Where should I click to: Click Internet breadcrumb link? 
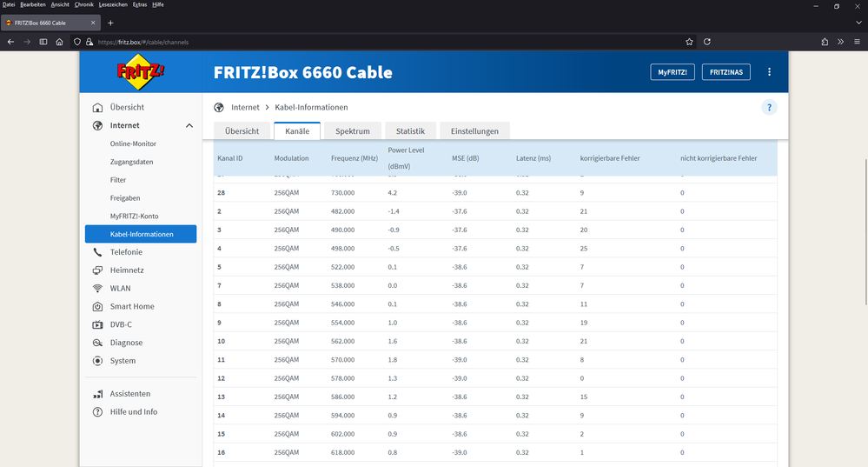click(245, 108)
